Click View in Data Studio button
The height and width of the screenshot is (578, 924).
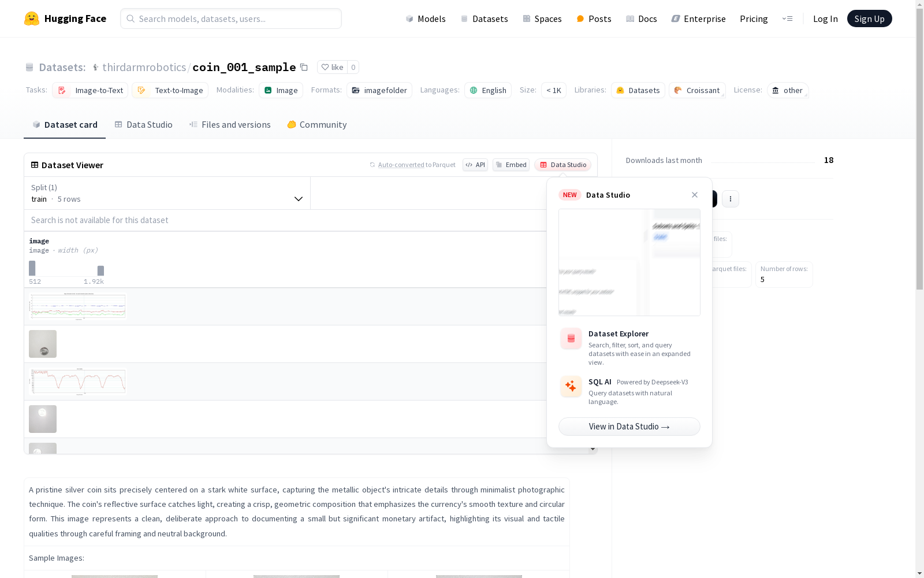click(629, 427)
